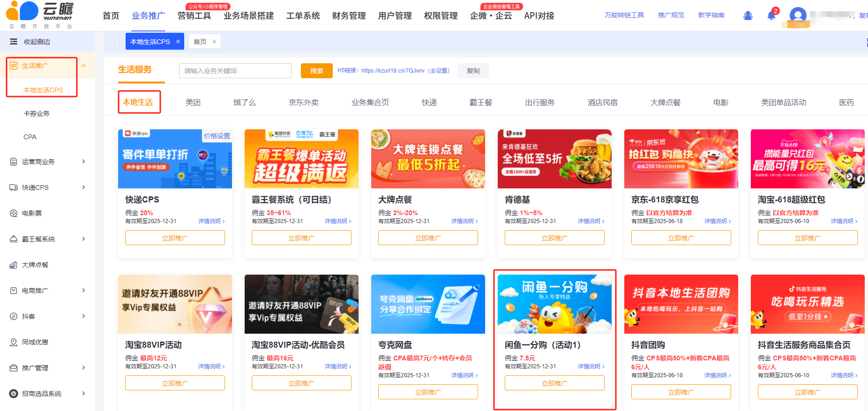
Task: Expand the 抖客 sidebar group arrow
Action: pos(84,316)
